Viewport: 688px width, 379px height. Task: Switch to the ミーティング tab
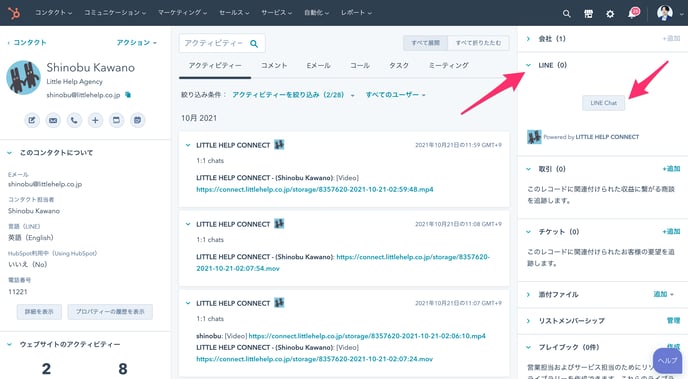[x=448, y=65]
